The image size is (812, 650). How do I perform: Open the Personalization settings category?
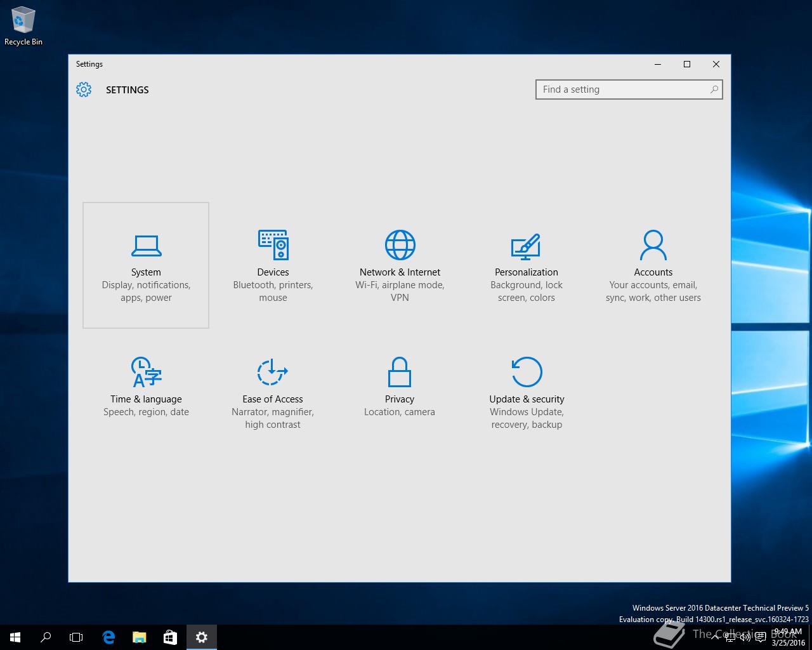(527, 265)
